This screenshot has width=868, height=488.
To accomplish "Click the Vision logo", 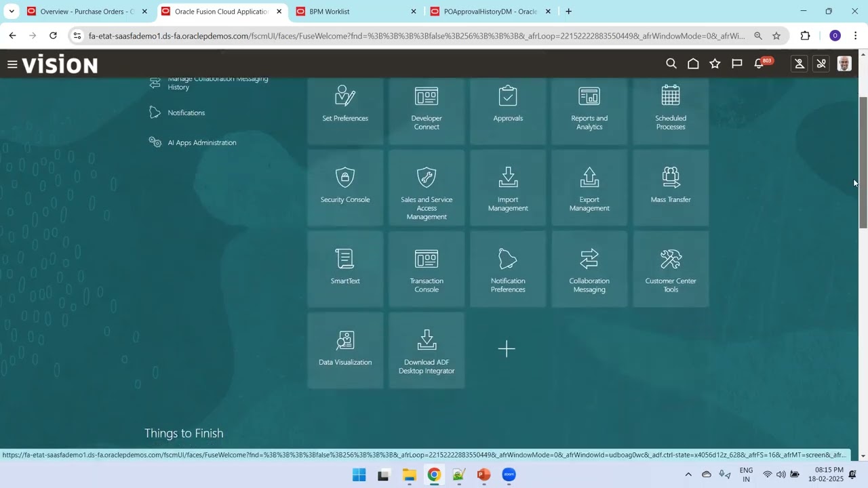I will coord(60,64).
